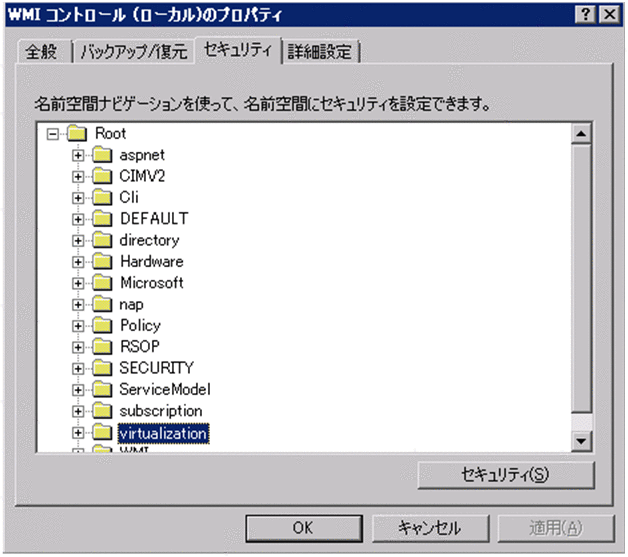The height and width of the screenshot is (557, 628).
Task: Click the tree scrollbar down arrow
Action: click(581, 441)
